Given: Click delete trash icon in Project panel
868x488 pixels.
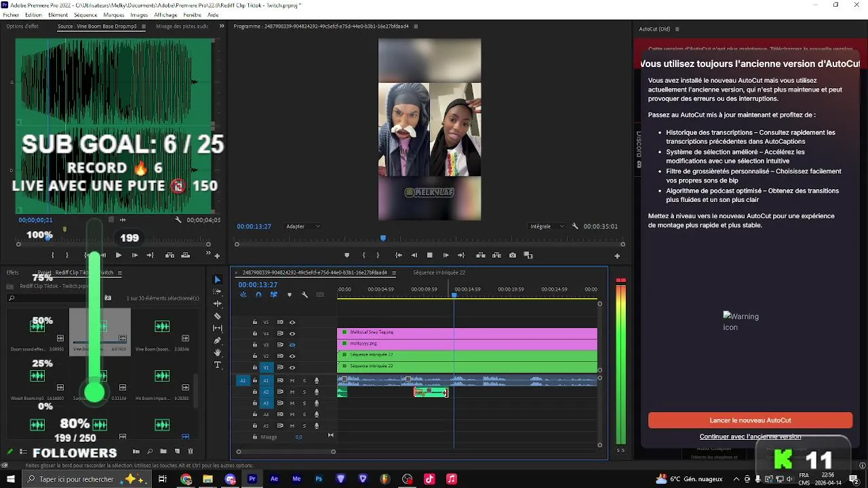Looking at the screenshot, I should pos(191,451).
